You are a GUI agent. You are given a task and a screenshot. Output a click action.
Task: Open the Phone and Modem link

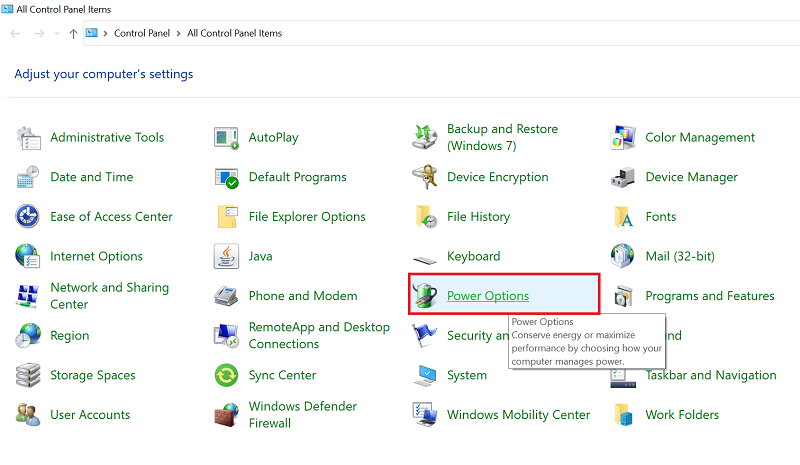[303, 296]
